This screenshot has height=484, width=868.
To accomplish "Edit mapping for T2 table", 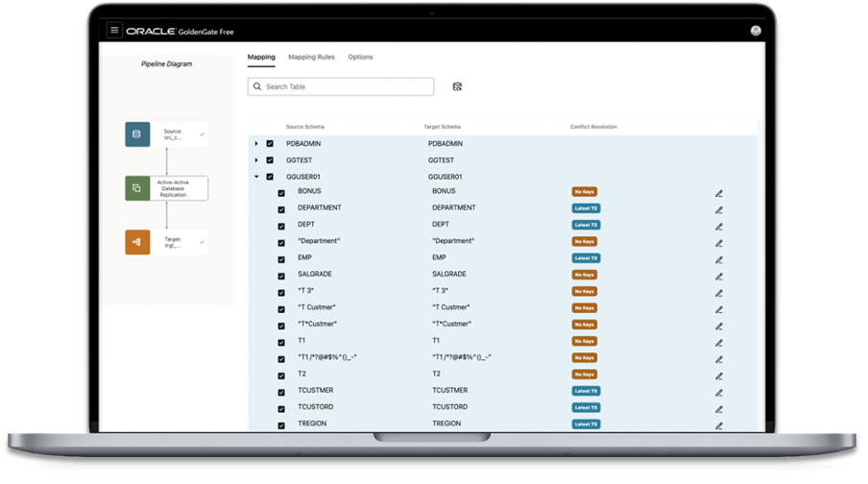I will (718, 376).
